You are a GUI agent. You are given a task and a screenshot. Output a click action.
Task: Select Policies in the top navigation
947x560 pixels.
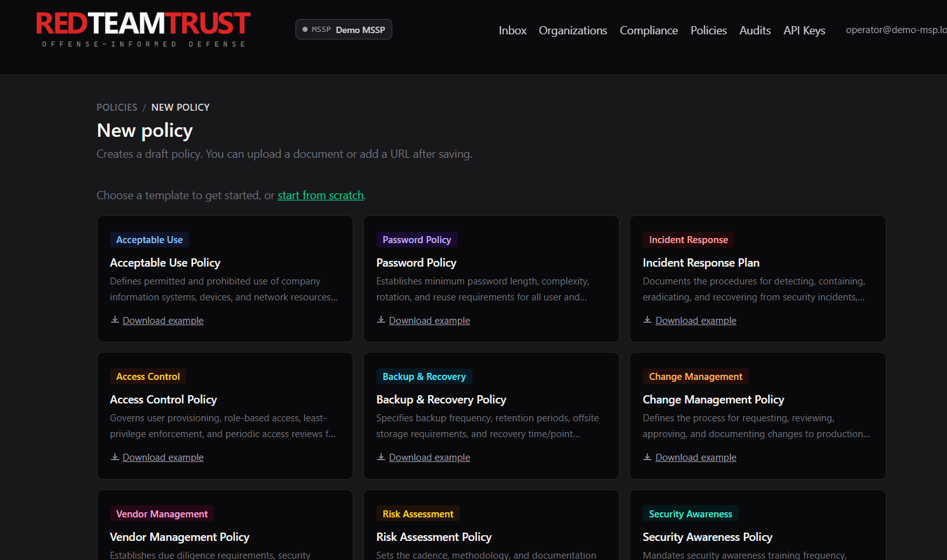pos(708,30)
